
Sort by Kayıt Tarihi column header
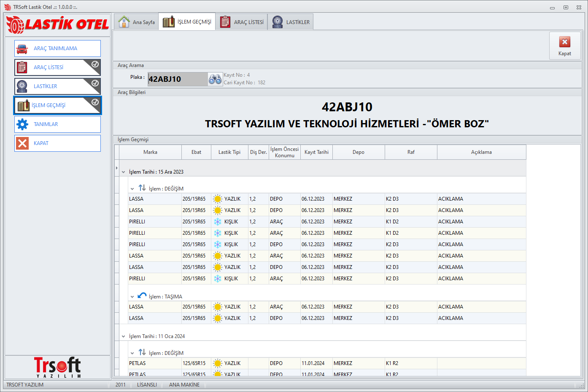(x=316, y=152)
